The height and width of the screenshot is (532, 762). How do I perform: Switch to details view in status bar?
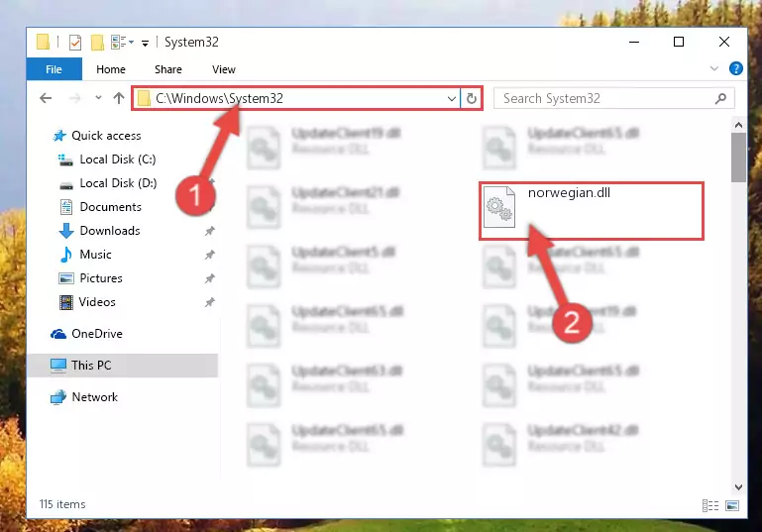pyautogui.click(x=710, y=505)
